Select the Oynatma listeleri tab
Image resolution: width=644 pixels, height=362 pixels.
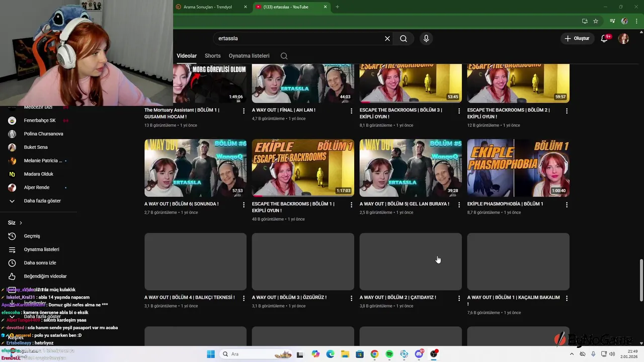click(x=249, y=56)
